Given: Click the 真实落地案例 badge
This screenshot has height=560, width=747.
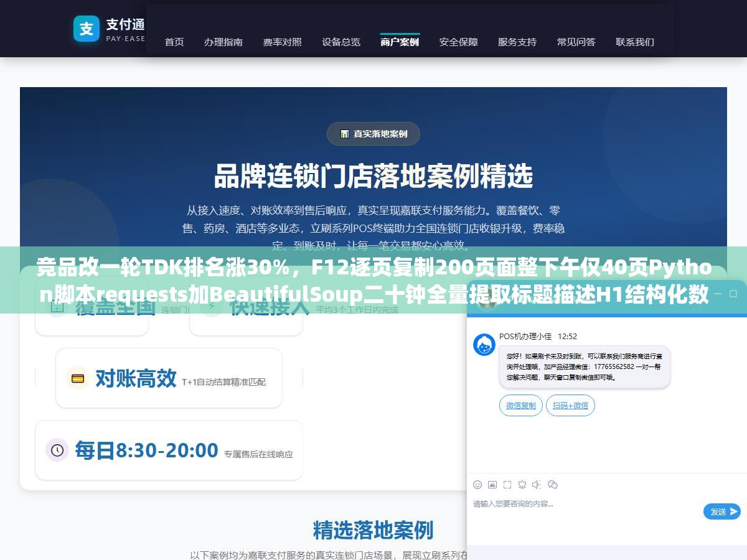Looking at the screenshot, I should [x=374, y=134].
